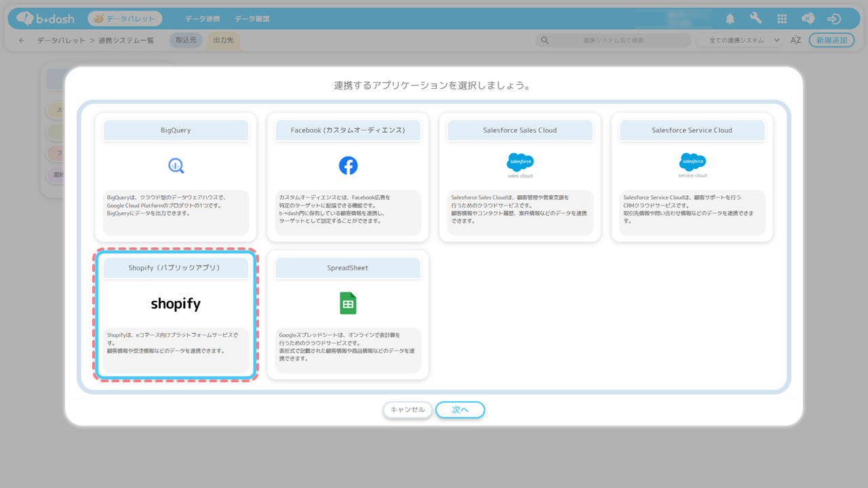Click the BigQuery description text

pos(165,205)
